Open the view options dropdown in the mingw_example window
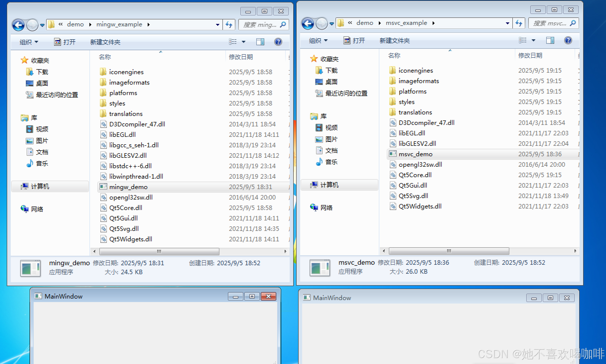The image size is (606, 364). coord(244,42)
